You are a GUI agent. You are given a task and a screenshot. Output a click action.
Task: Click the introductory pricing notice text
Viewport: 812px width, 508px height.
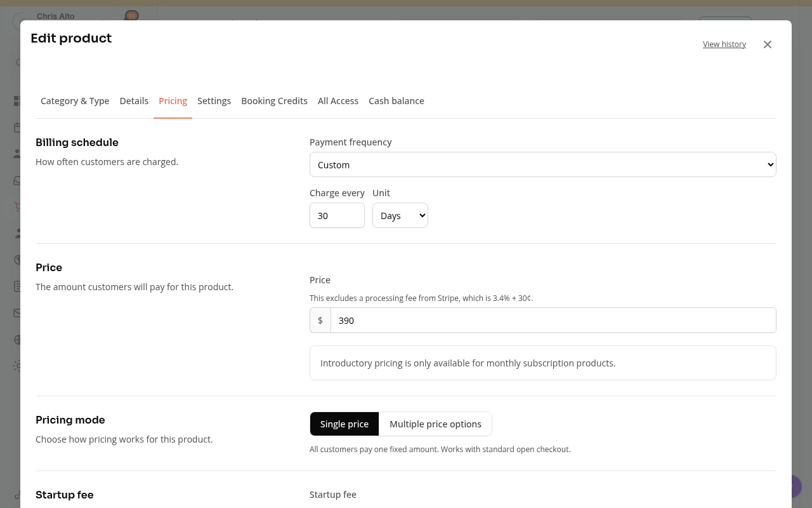[x=468, y=363]
